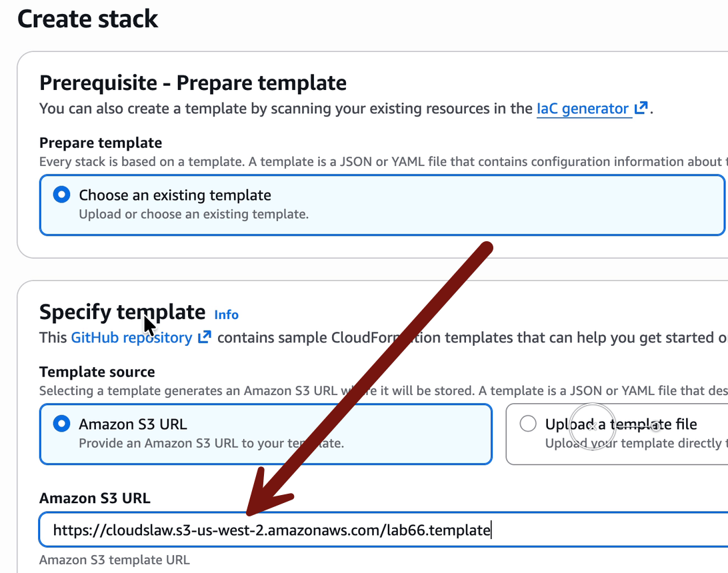This screenshot has width=728, height=573.
Task: Click the Create stack page heading
Action: pyautogui.click(x=87, y=19)
